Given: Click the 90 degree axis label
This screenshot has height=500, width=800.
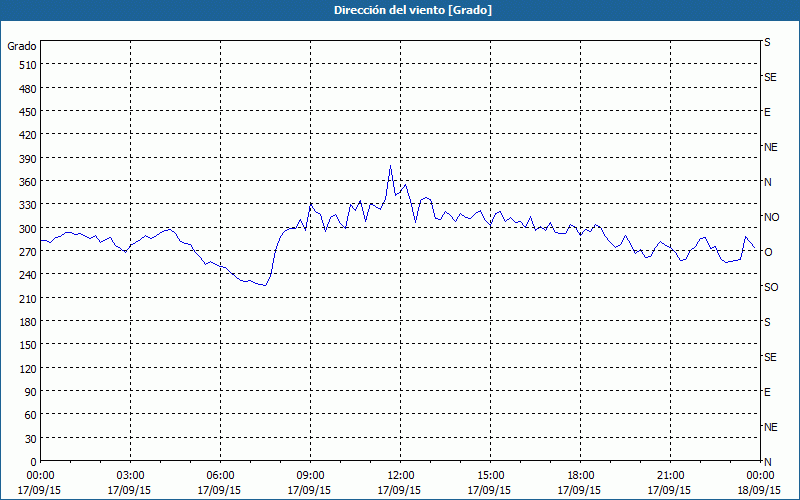Looking at the screenshot, I should [x=31, y=392].
